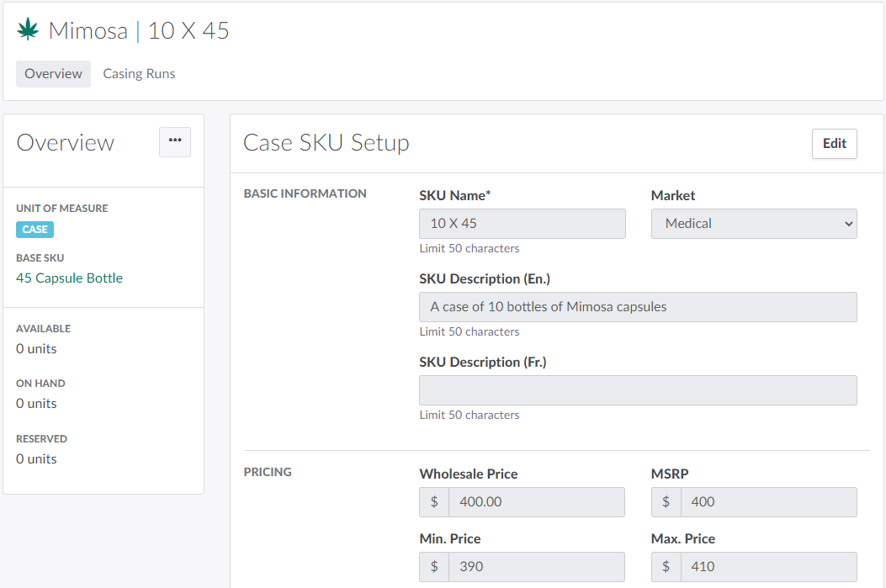Open the 45 Capsule Bottle base SKU link
The image size is (886, 588).
point(69,278)
